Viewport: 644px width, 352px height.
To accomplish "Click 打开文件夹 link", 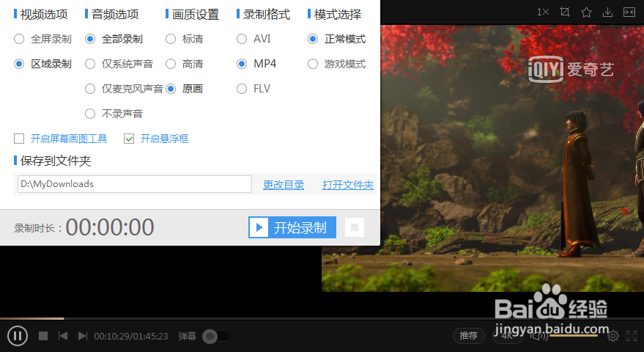I will pyautogui.click(x=348, y=185).
